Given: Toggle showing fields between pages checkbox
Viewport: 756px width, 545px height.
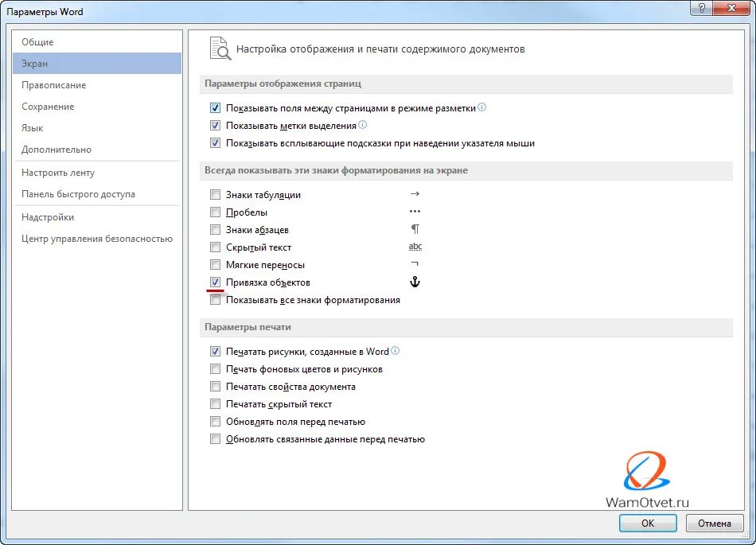Looking at the screenshot, I should (x=215, y=108).
